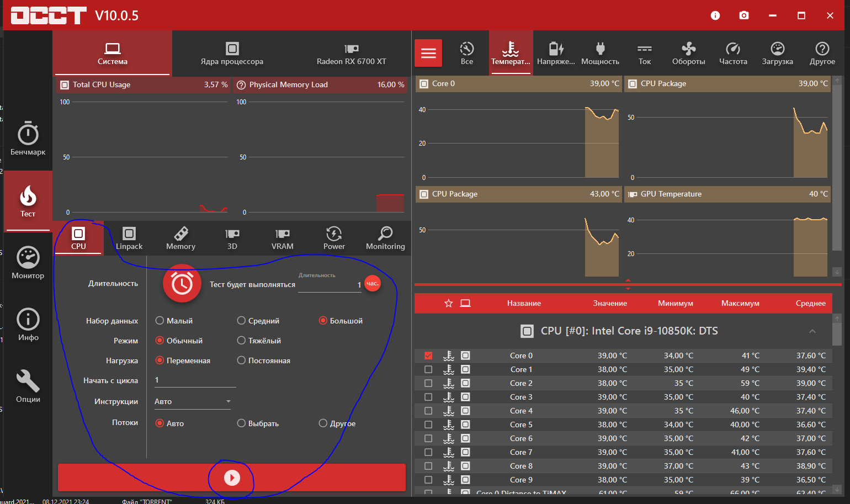The image size is (850, 504).
Task: Click the chip icon in Core 8 row
Action: coord(465,466)
